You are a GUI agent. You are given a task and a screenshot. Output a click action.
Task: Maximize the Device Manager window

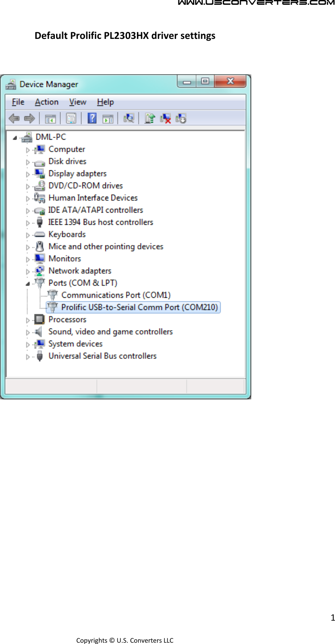pos(205,81)
